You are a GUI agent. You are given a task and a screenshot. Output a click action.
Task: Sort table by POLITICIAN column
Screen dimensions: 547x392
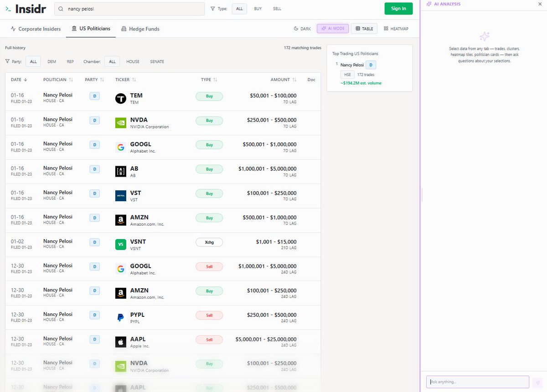tap(58, 80)
